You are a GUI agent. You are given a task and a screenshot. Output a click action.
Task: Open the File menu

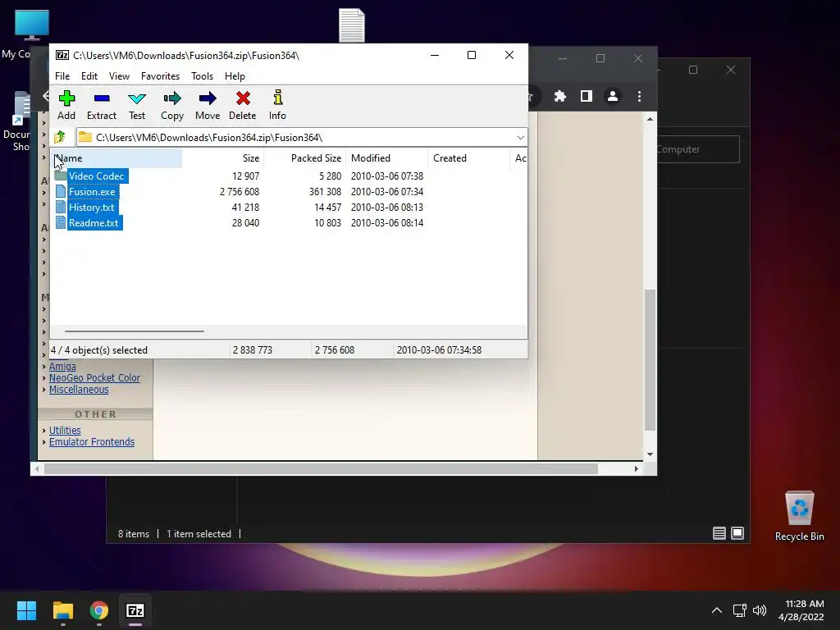(x=62, y=76)
